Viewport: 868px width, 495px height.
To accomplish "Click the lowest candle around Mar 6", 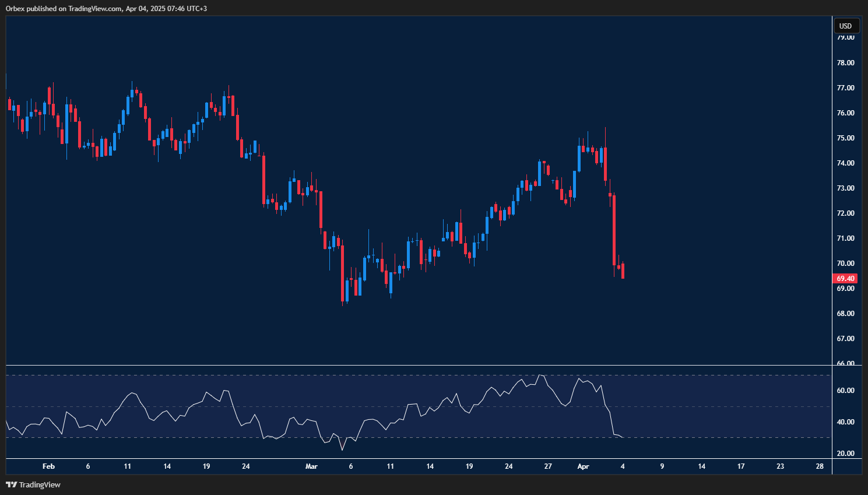I will tap(343, 294).
